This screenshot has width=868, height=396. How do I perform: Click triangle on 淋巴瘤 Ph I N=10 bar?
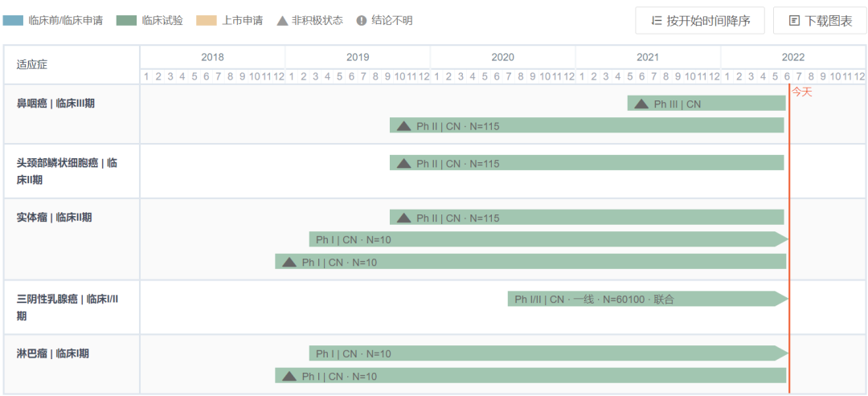289,376
